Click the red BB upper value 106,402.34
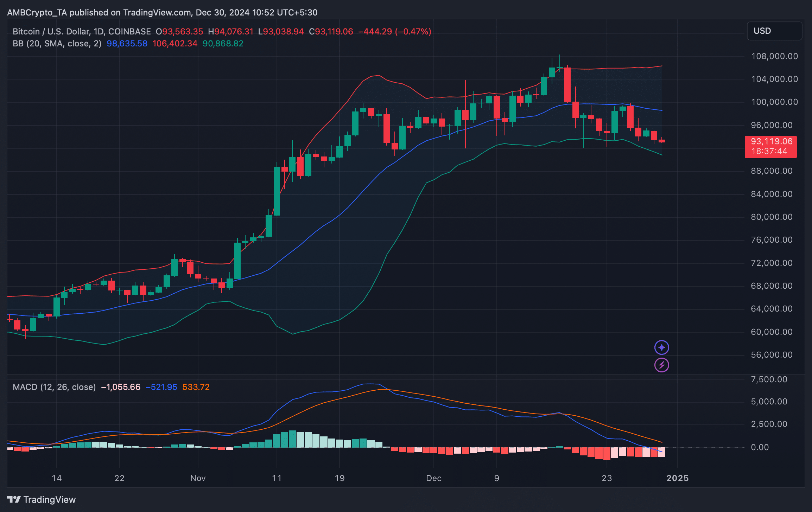812x512 pixels. coord(175,44)
